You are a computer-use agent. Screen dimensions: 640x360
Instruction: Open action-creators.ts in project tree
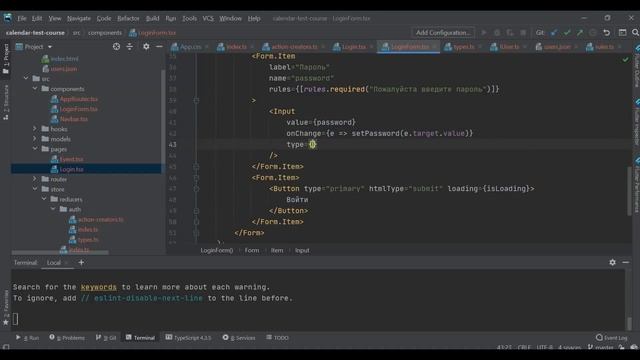tap(96, 219)
